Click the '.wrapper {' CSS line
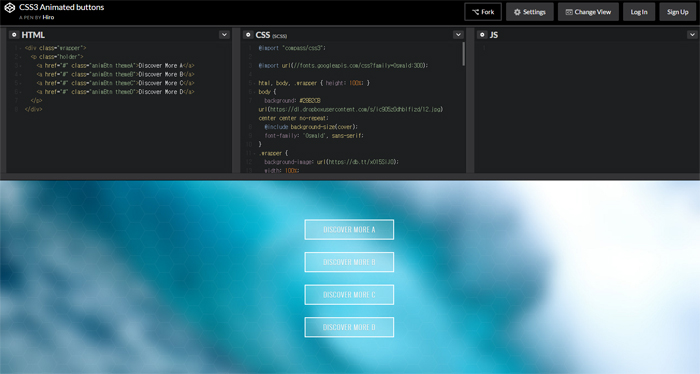The width and height of the screenshot is (700, 374). click(x=273, y=153)
